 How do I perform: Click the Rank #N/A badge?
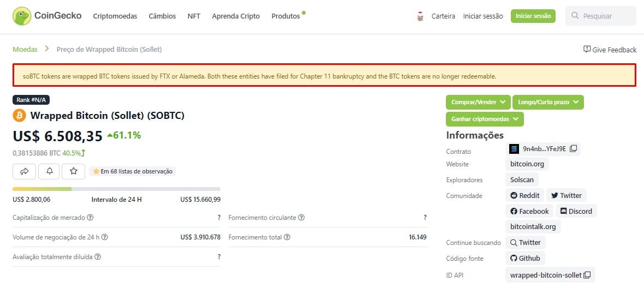coord(31,100)
